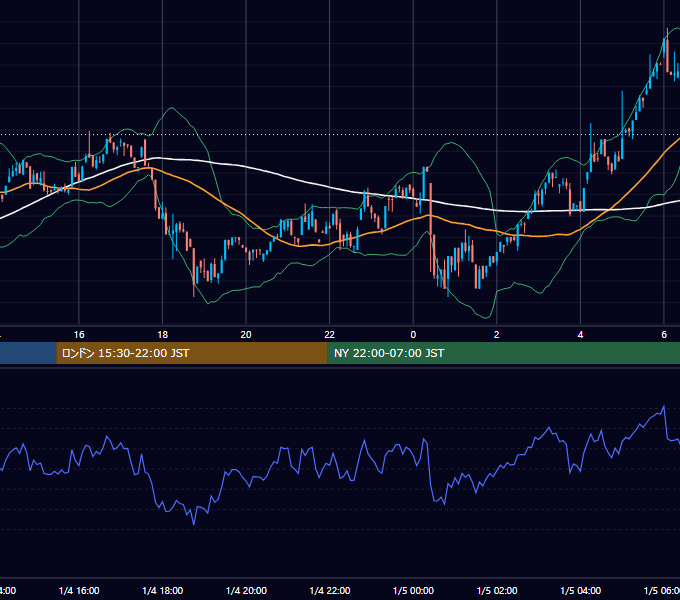Click the 16 hour label on upper axis
The height and width of the screenshot is (600, 680).
click(79, 335)
